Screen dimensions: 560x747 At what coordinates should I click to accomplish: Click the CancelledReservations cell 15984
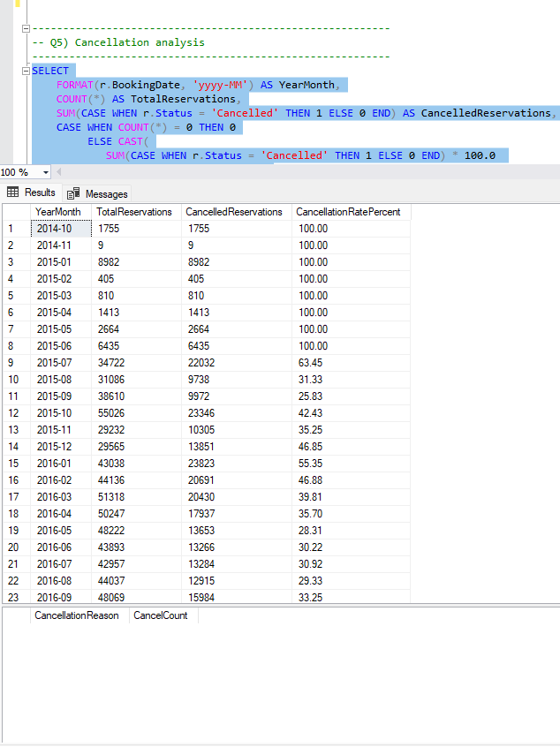237,597
